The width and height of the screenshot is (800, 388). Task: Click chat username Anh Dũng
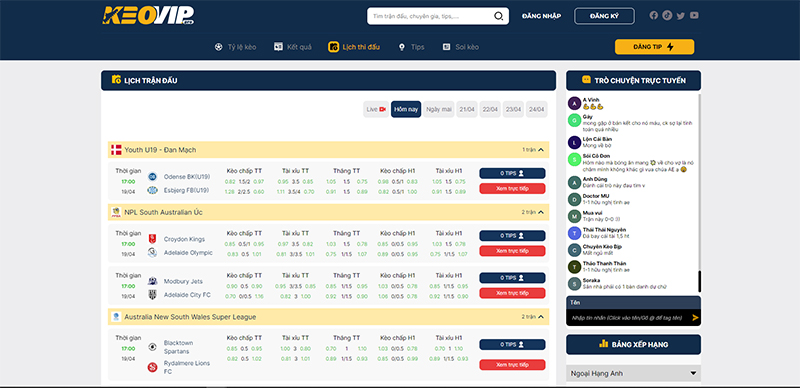click(595, 179)
